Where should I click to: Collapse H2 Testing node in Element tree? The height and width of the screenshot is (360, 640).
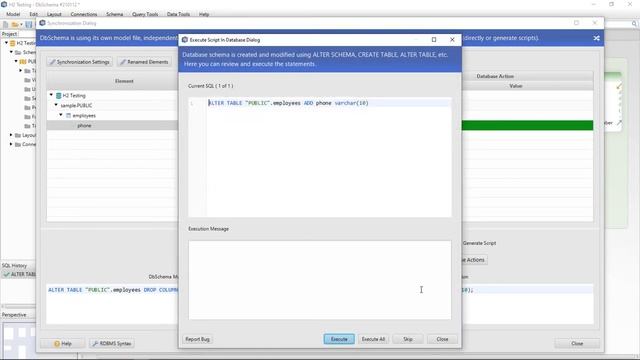coord(51,95)
